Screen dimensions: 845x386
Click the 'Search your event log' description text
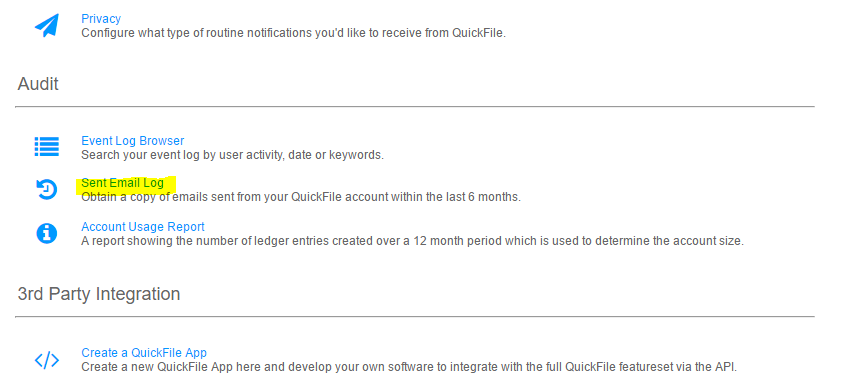coord(232,155)
